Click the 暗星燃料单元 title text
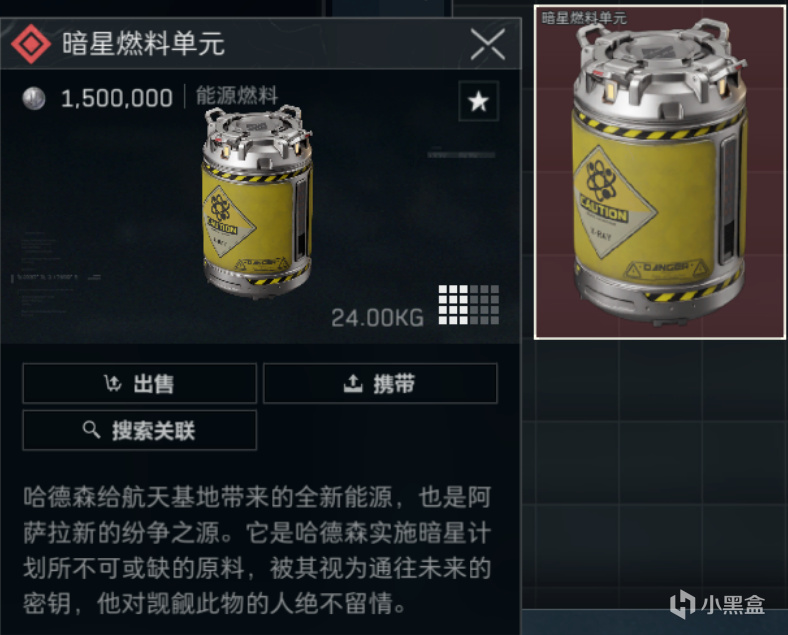The height and width of the screenshot is (635, 788). click(x=143, y=44)
